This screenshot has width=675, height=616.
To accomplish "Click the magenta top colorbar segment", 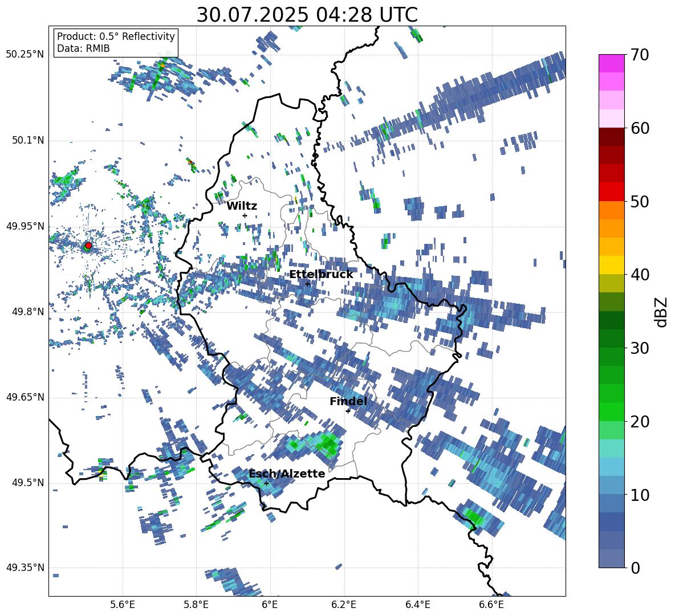I will click(611, 63).
